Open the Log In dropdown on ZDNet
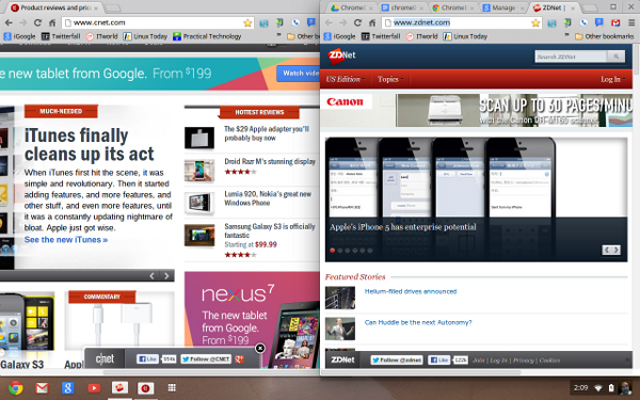Image resolution: width=640 pixels, height=400 pixels. [613, 79]
